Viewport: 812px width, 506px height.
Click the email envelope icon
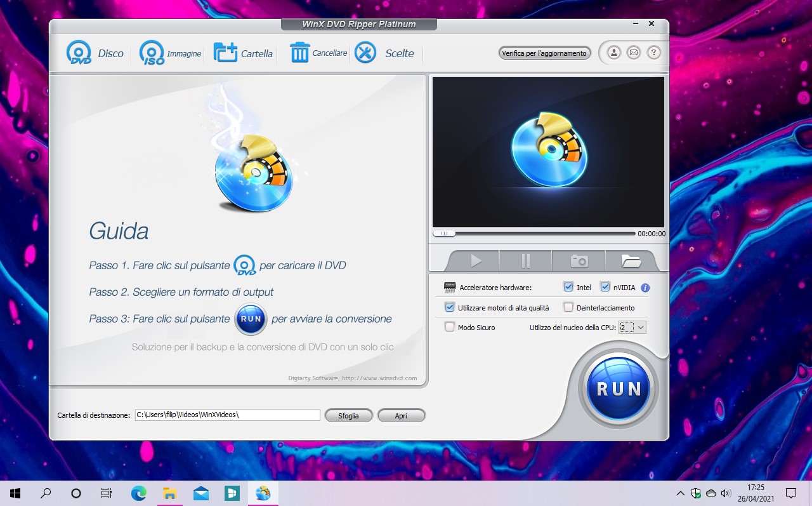point(634,53)
